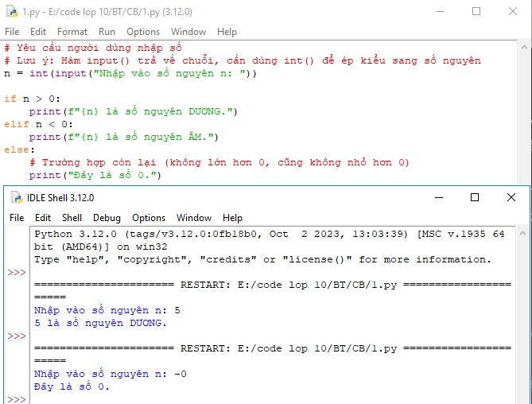Open Options menu in 1.py editor window

[x=143, y=32]
